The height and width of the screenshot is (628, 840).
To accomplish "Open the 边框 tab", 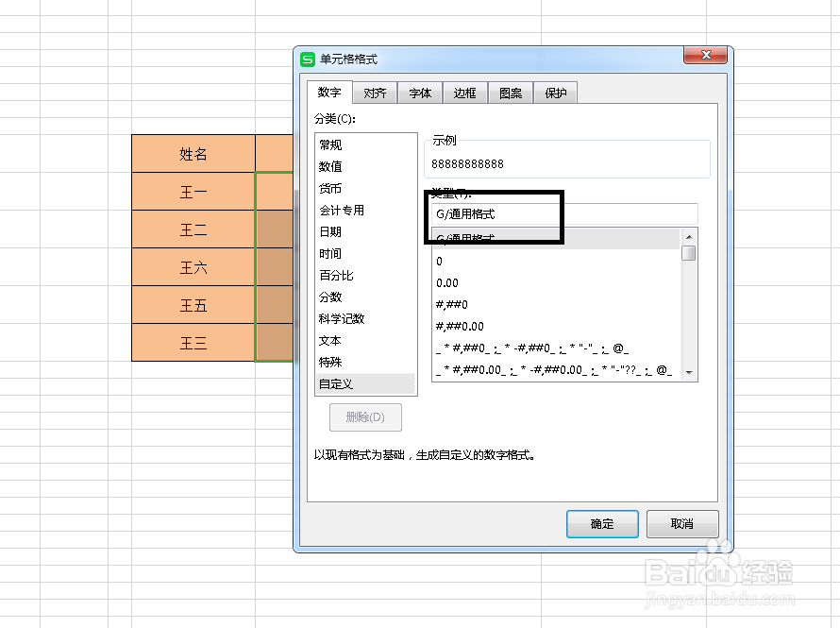I will tap(464, 92).
